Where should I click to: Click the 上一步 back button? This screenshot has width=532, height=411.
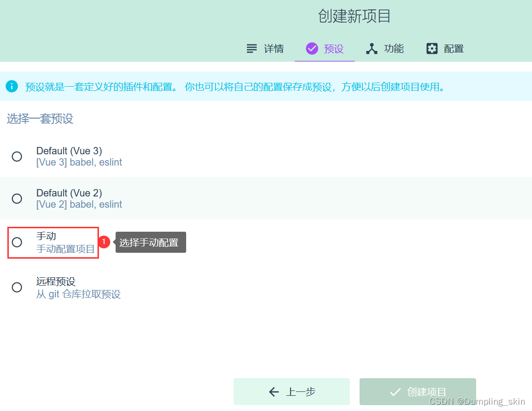291,392
